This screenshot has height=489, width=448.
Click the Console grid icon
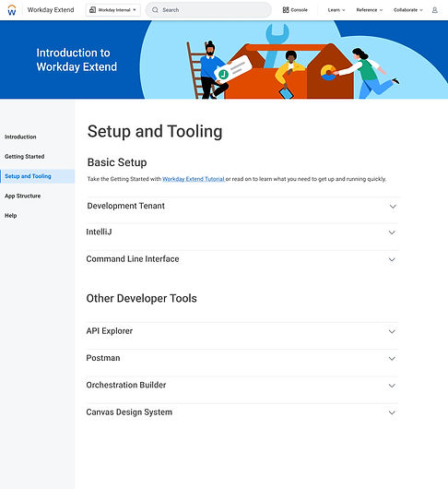click(x=286, y=10)
